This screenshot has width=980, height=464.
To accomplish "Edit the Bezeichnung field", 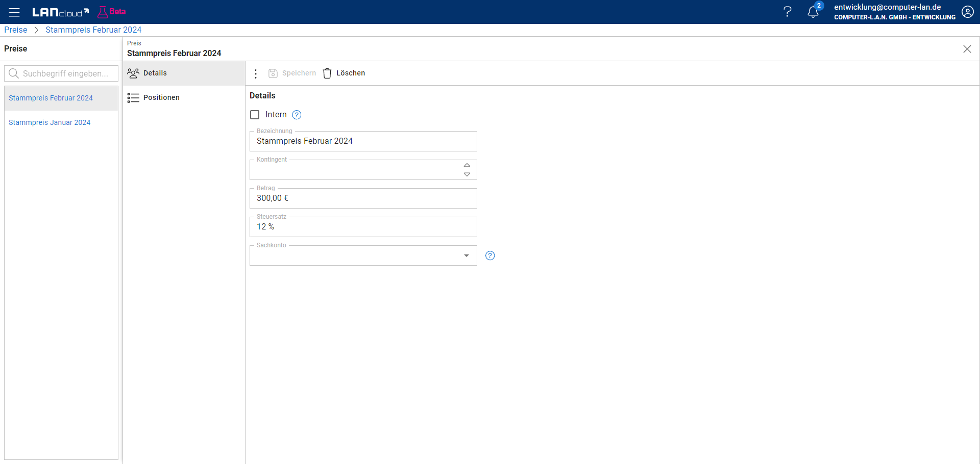I will coord(363,141).
